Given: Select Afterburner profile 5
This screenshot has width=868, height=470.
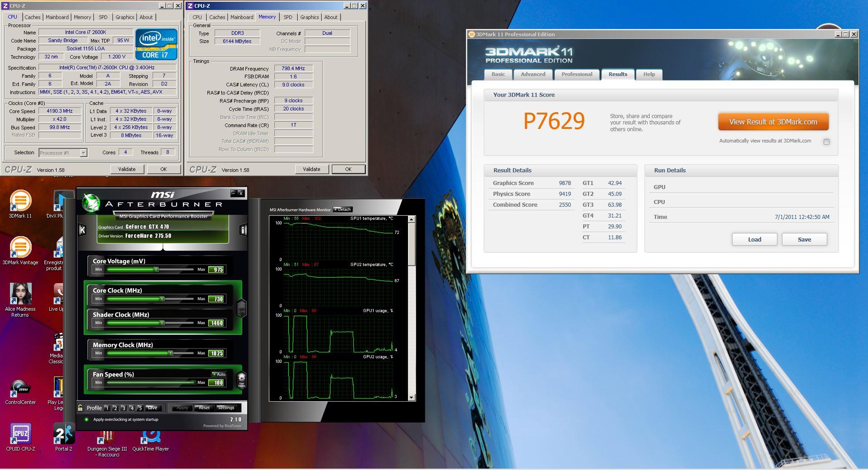Looking at the screenshot, I should (140, 408).
